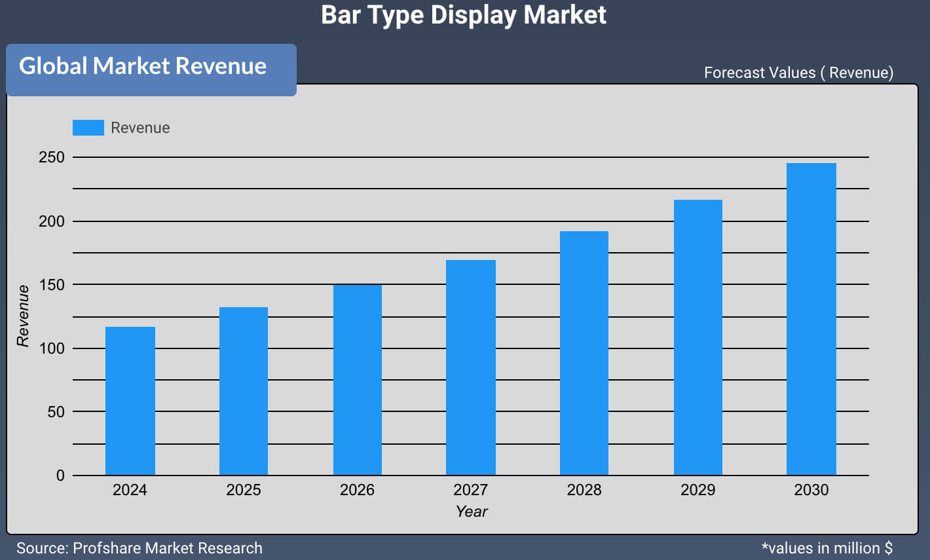
Task: Click the x-axis label 2027
Action: 471,490
